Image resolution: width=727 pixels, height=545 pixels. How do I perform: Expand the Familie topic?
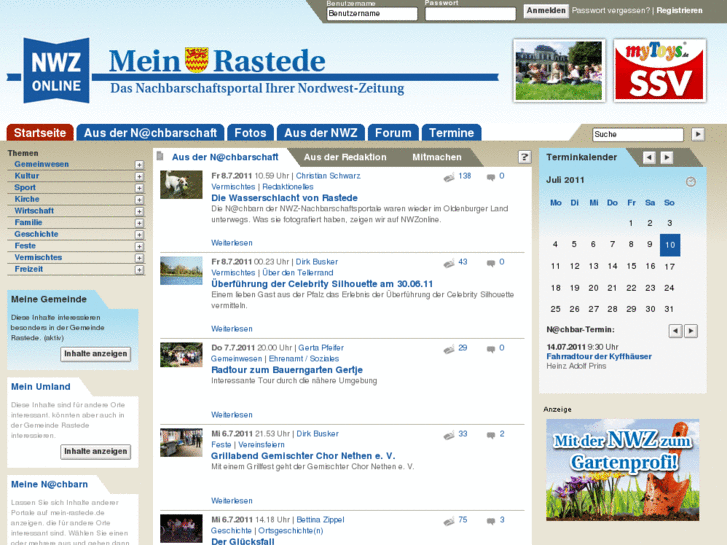(139, 223)
